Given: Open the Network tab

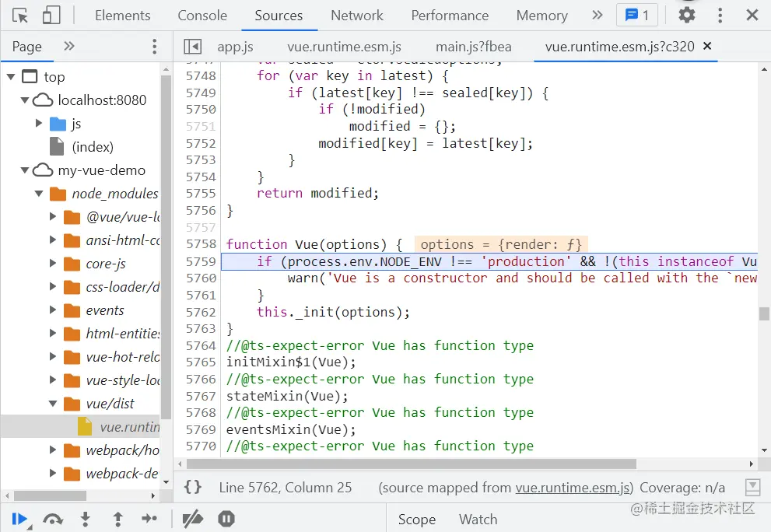Looking at the screenshot, I should click(356, 16).
